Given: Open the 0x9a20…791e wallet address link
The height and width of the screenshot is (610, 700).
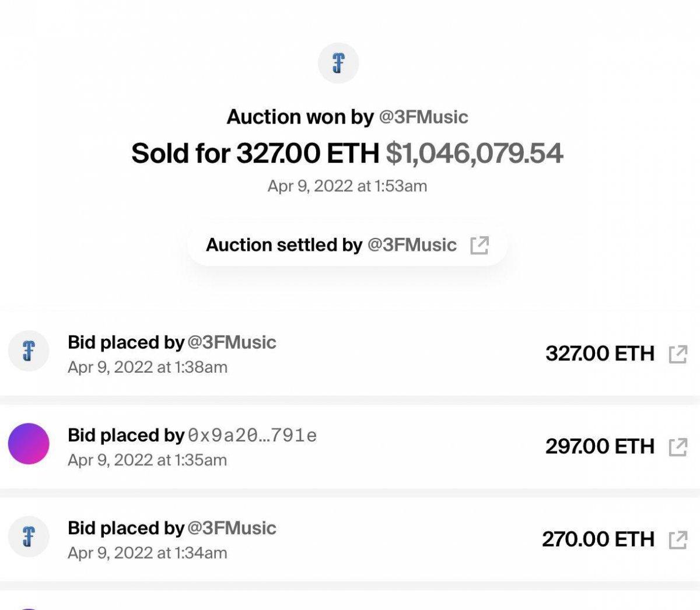Looking at the screenshot, I should click(x=252, y=435).
